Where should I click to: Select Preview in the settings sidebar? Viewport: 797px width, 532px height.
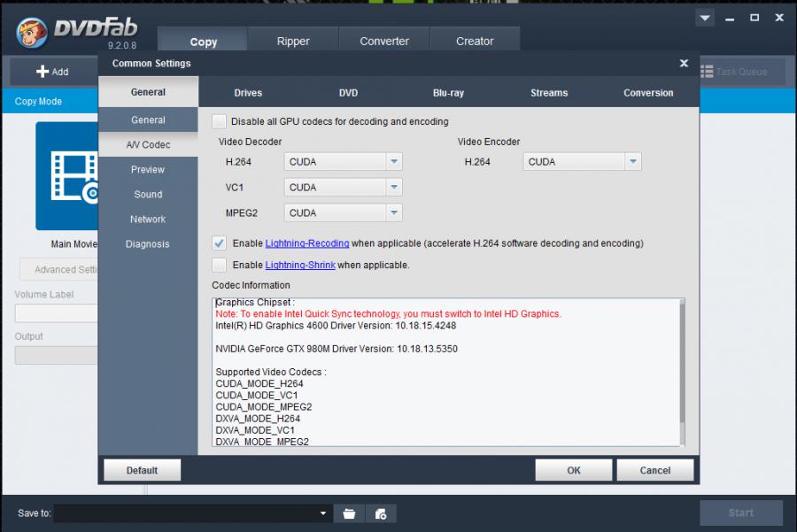[x=148, y=170]
